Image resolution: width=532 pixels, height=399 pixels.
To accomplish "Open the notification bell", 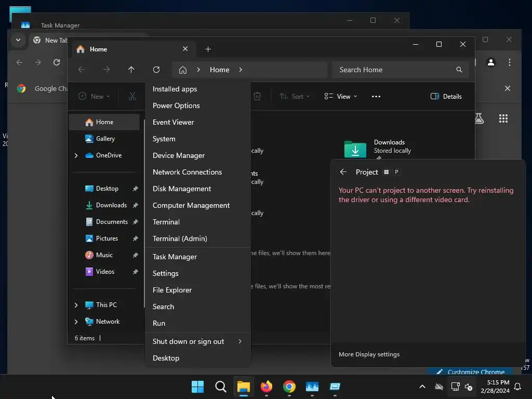I will [x=518, y=387].
